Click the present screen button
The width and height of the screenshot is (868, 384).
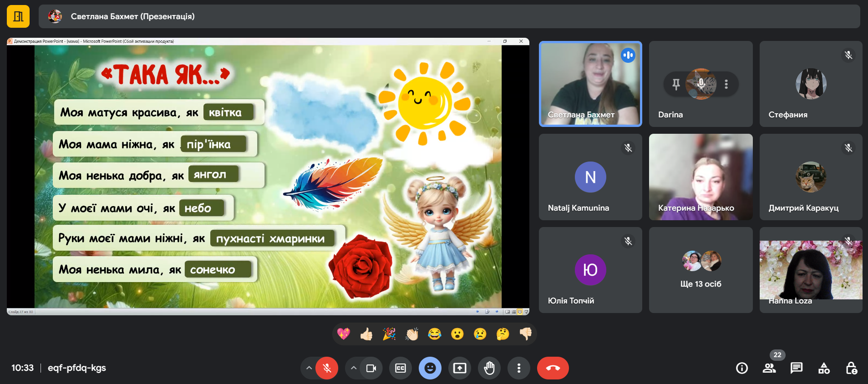point(460,368)
